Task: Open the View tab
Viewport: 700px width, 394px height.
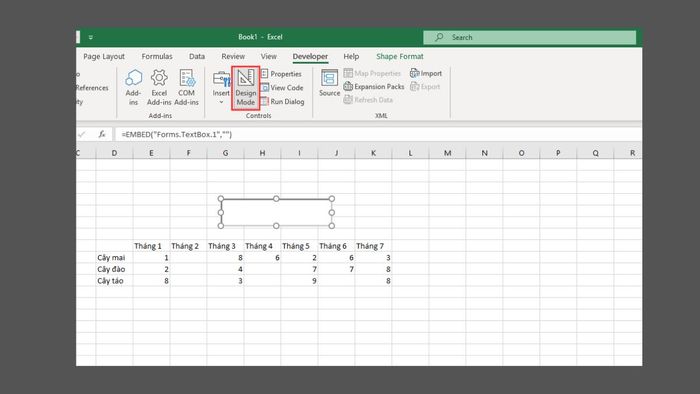Action: click(269, 56)
